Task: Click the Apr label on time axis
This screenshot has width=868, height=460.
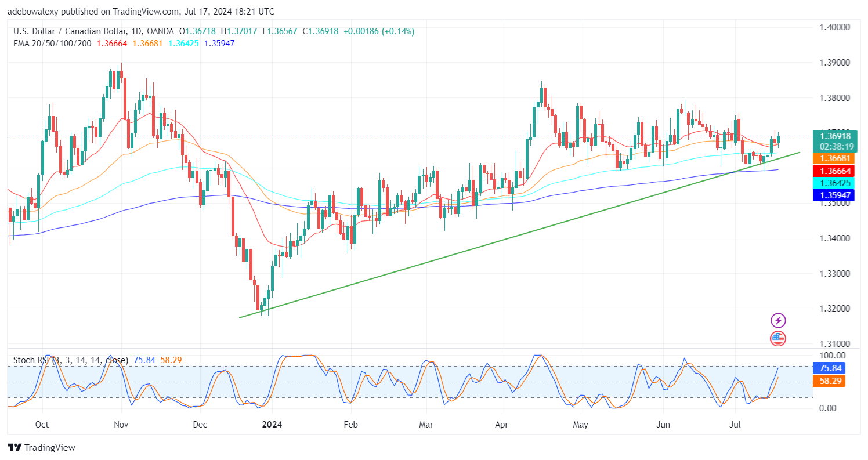Action: click(x=502, y=425)
